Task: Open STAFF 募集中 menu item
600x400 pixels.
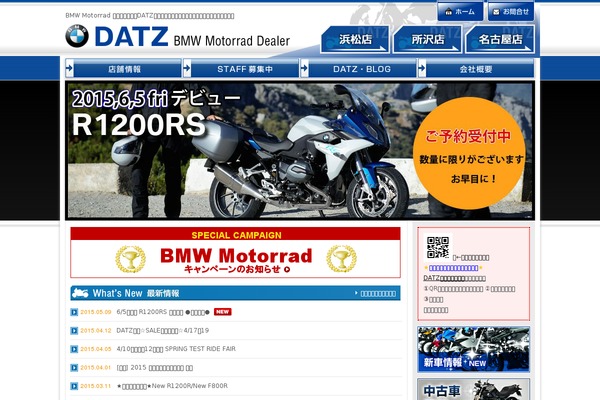Action: coord(241,69)
